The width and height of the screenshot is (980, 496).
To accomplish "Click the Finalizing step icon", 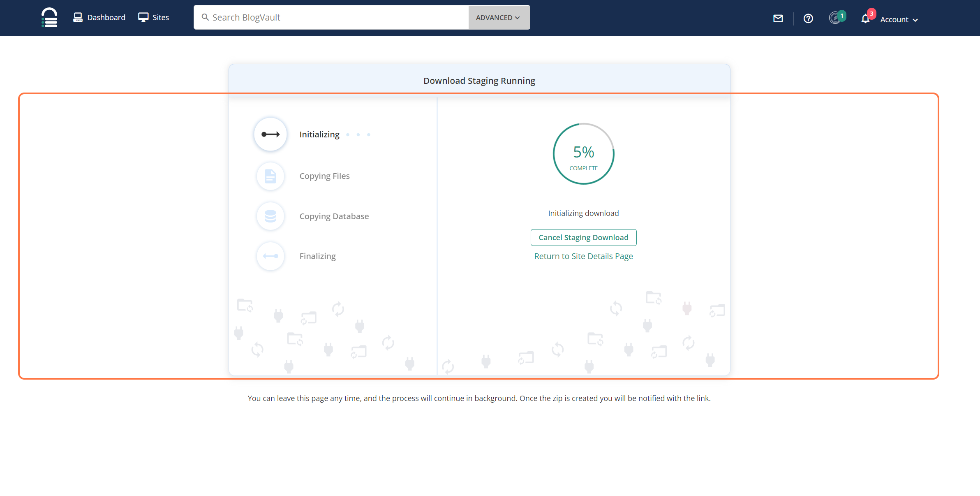I will click(x=270, y=256).
